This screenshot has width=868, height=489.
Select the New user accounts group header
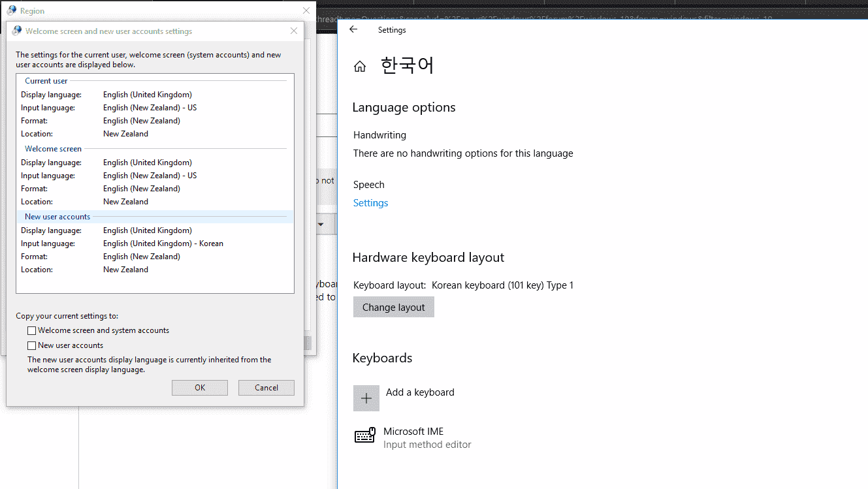click(57, 217)
